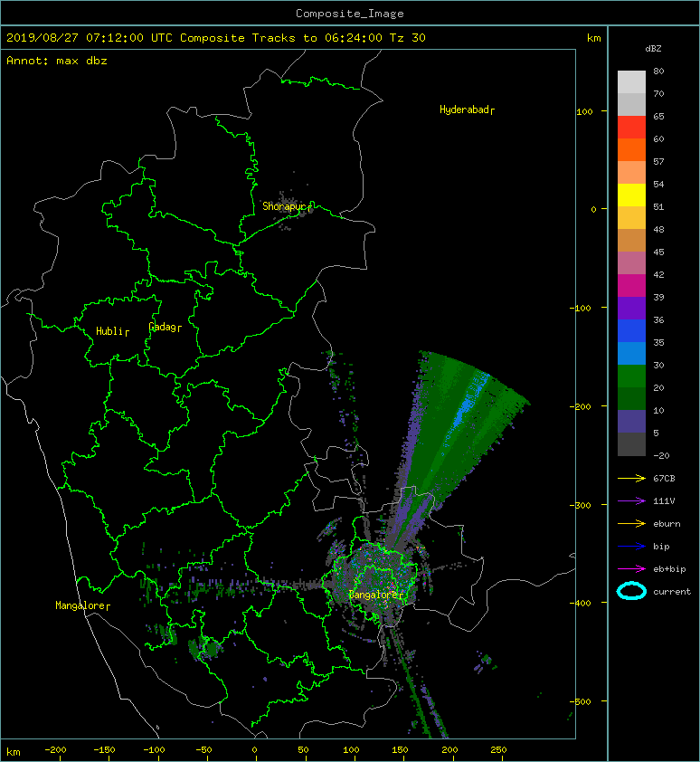The image size is (700, 762).
Task: Click the -100 y-axis tick label
Action: 580,308
